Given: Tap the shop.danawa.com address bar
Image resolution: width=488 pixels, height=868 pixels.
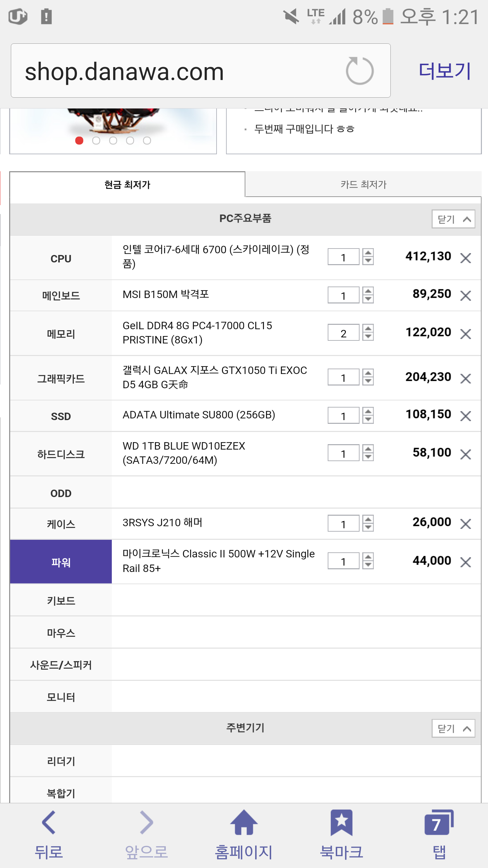Looking at the screenshot, I should [x=176, y=71].
